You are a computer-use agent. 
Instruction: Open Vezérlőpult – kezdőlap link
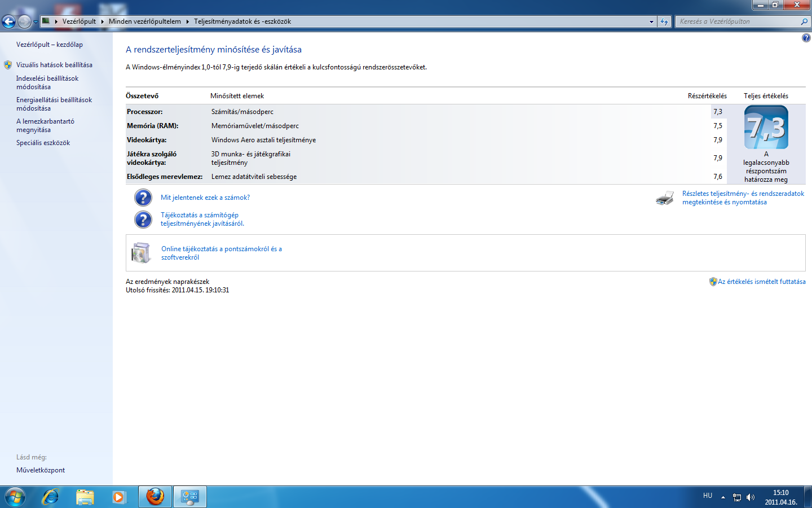(50, 45)
